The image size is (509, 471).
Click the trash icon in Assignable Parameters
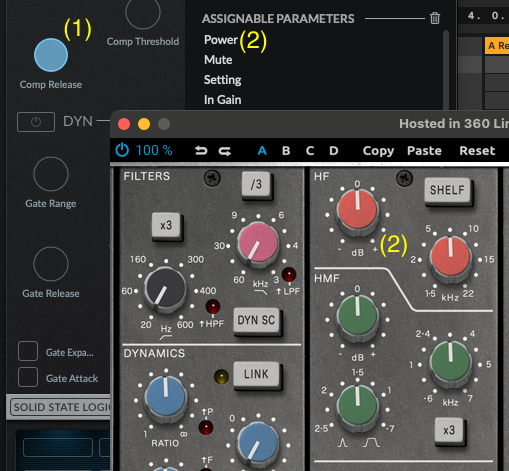click(435, 18)
